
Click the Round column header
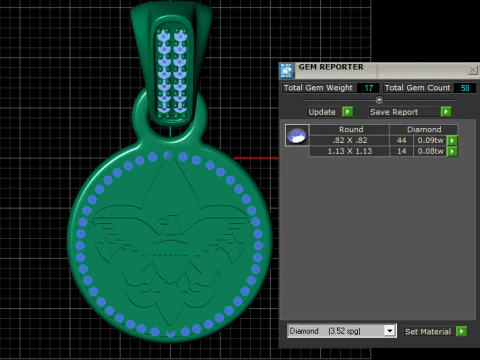(x=351, y=129)
